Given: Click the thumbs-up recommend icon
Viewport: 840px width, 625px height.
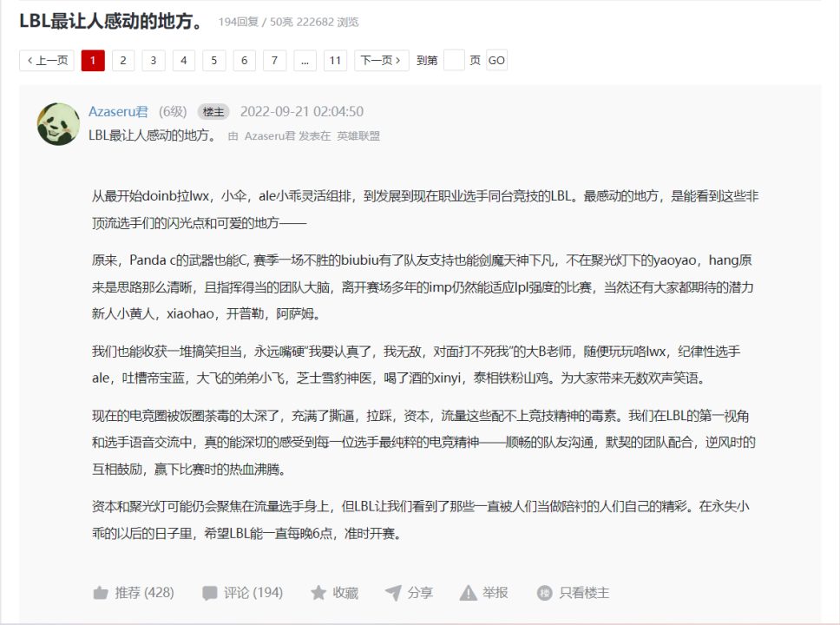Looking at the screenshot, I should pyautogui.click(x=100, y=593).
